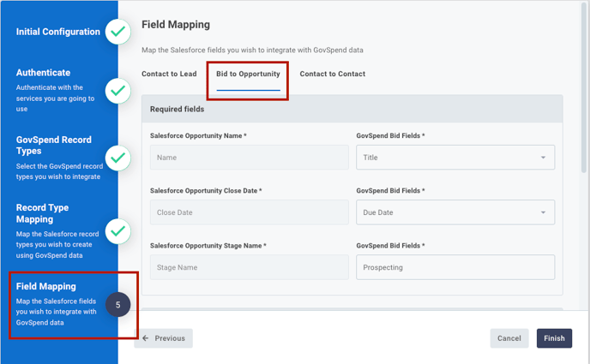The height and width of the screenshot is (364, 590).
Task: Open the Due Date GovSpend Bid Fields dropdown
Action: coord(455,212)
